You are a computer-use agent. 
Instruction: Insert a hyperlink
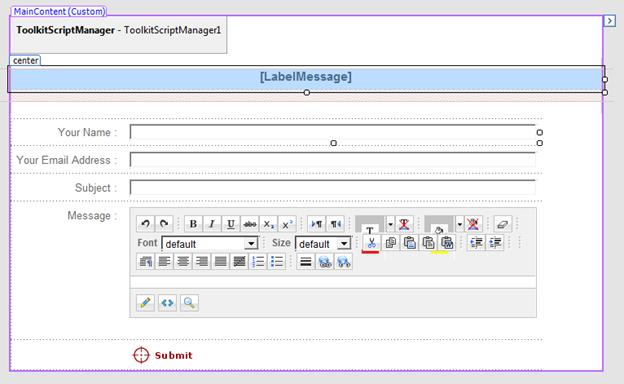click(325, 261)
